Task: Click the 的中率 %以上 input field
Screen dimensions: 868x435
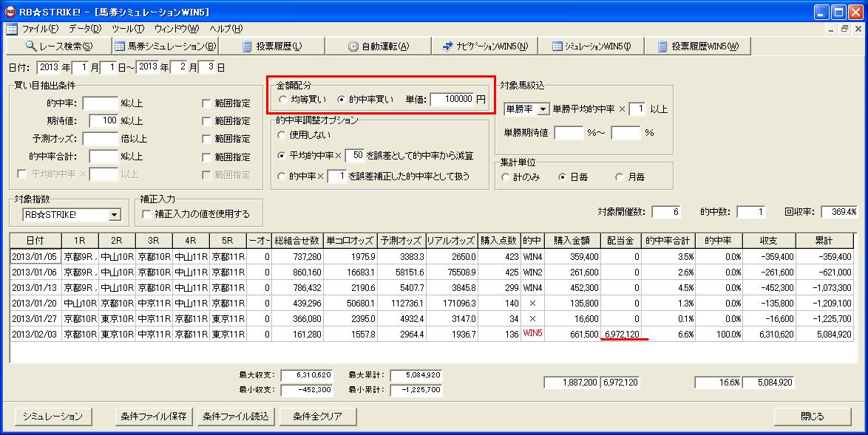Action: tap(101, 103)
